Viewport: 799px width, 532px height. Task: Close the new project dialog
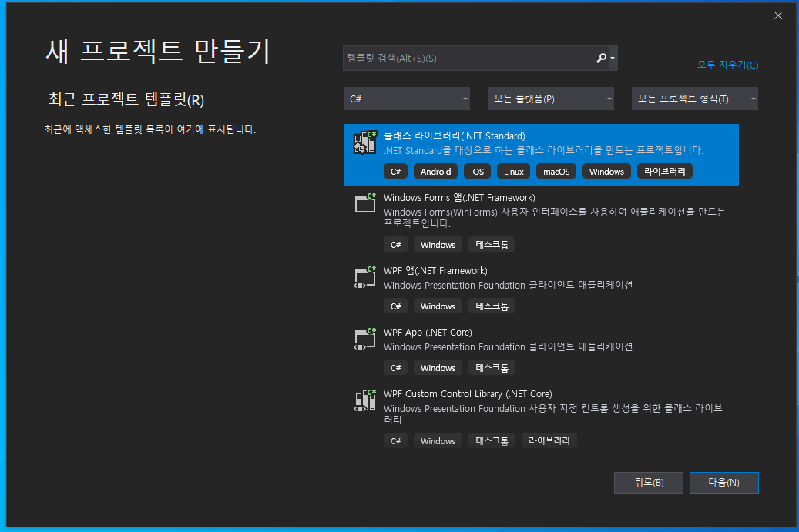pyautogui.click(x=778, y=15)
